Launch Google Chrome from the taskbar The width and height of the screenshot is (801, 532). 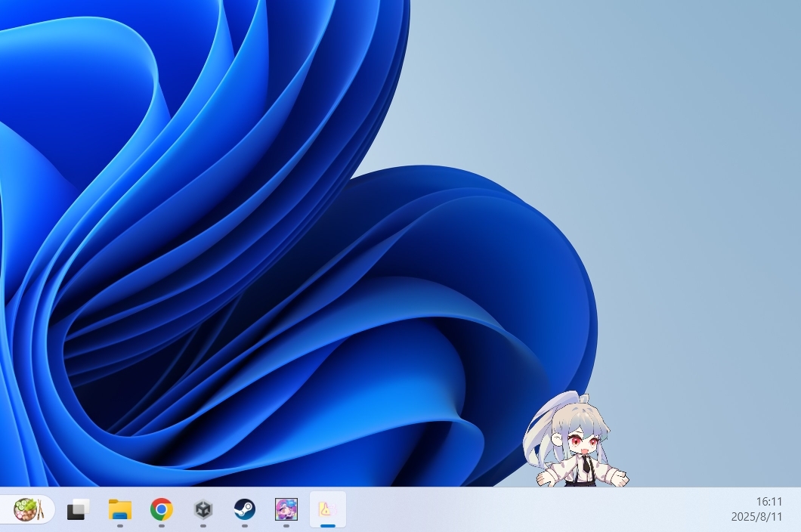[x=161, y=510]
